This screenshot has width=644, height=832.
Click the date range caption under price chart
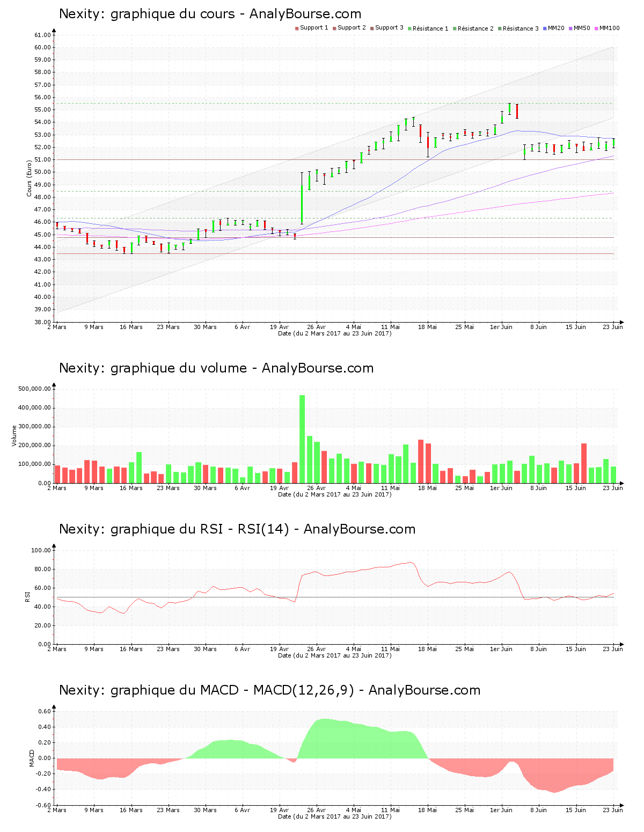pos(335,333)
